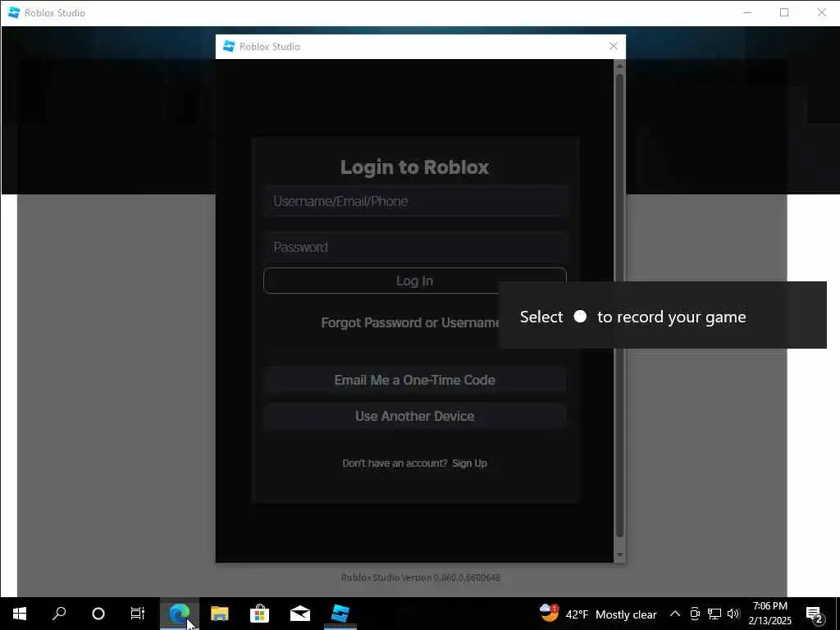The height and width of the screenshot is (630, 840).
Task: Click the login dialog vertical scrollbar thumb
Action: (x=620, y=305)
